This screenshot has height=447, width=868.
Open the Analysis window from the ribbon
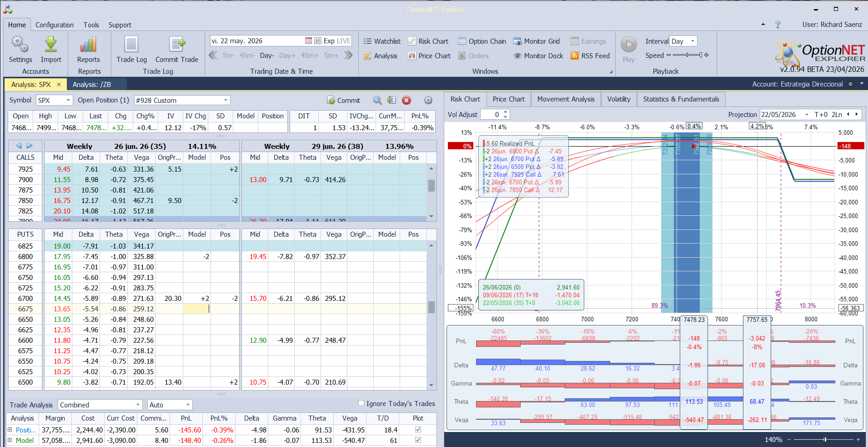tap(380, 56)
